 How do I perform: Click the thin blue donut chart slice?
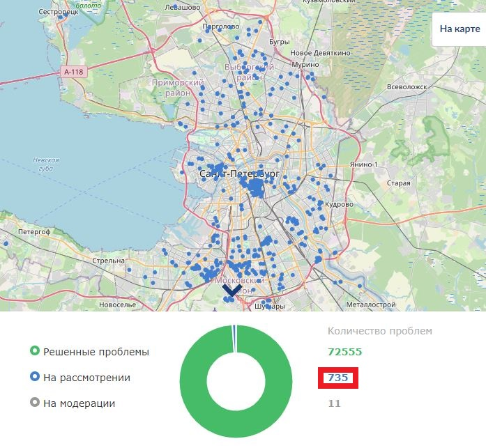[234, 339]
